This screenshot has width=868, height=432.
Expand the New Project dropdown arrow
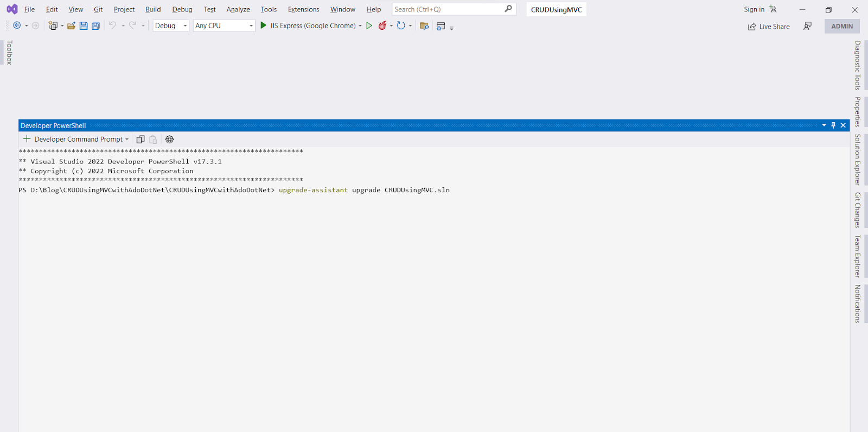(x=62, y=26)
